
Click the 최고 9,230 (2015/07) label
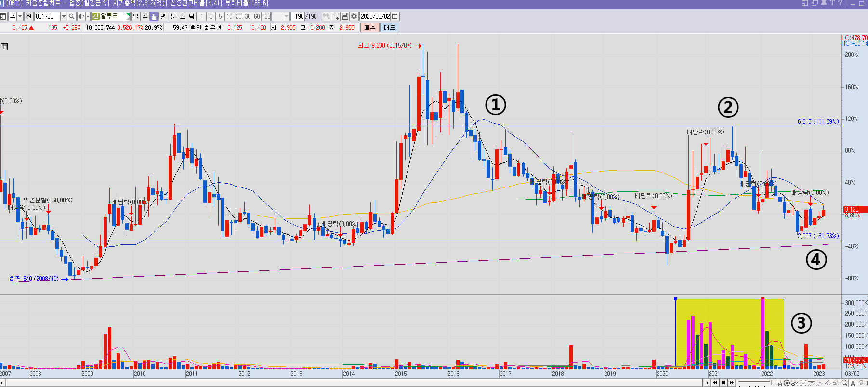385,46
